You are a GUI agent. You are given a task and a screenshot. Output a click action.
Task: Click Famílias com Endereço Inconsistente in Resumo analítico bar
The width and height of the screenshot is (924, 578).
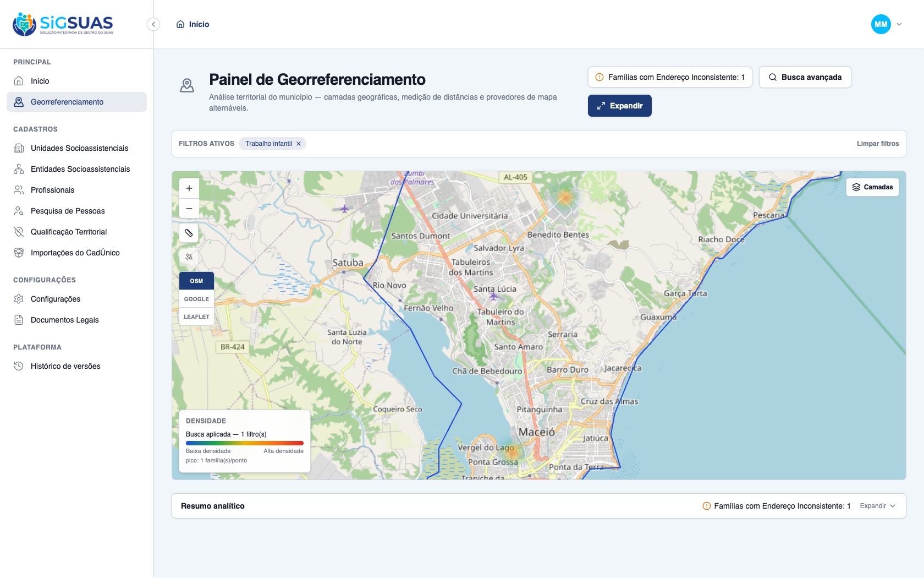pyautogui.click(x=777, y=506)
